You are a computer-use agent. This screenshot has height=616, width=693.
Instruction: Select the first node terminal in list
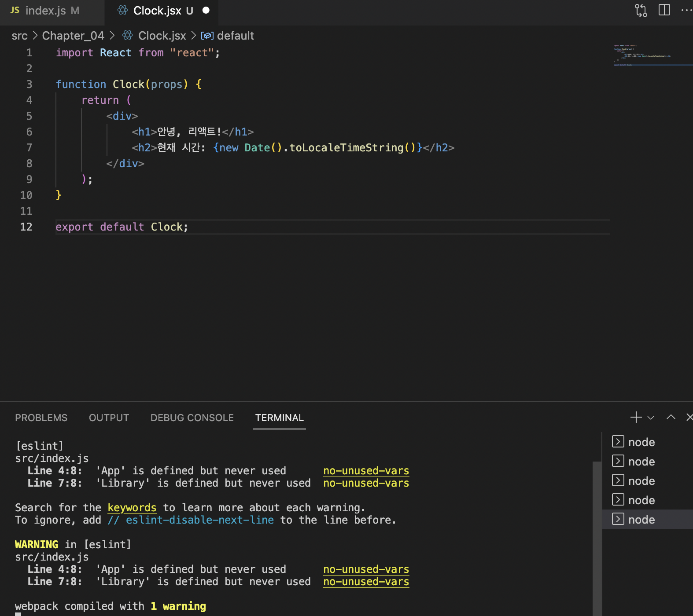(x=647, y=442)
